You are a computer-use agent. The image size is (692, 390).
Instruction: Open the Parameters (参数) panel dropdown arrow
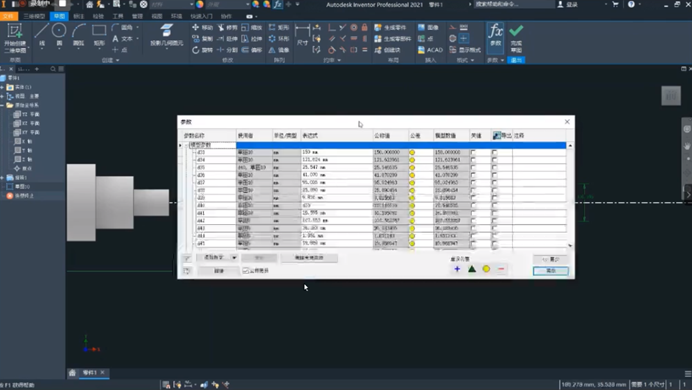[502, 60]
